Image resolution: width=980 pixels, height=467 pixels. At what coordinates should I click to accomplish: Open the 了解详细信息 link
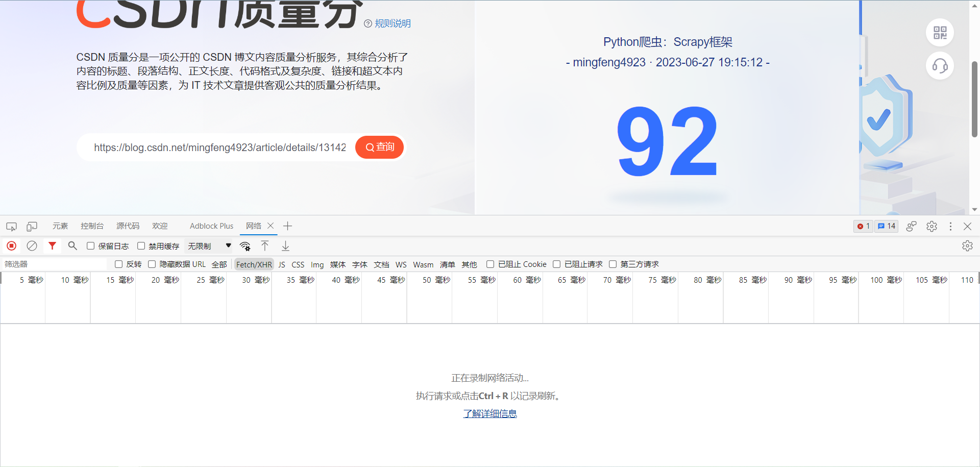tap(490, 413)
